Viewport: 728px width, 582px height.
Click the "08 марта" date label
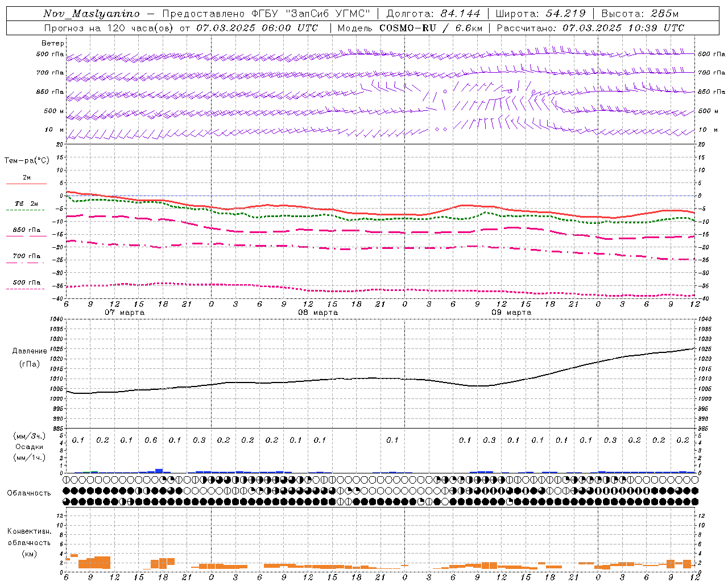tap(318, 313)
